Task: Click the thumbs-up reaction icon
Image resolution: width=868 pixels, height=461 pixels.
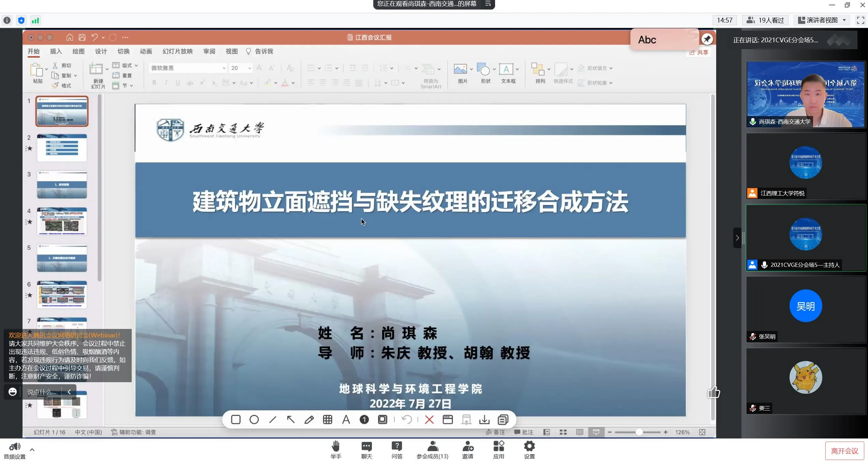Action: [x=713, y=392]
